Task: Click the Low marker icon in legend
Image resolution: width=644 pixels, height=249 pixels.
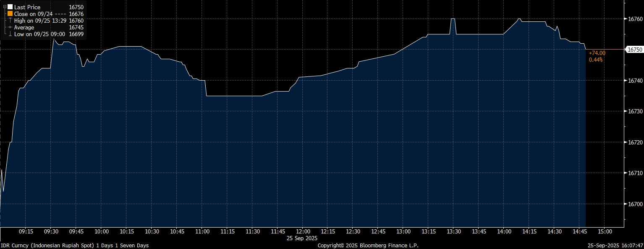Action: click(10, 34)
